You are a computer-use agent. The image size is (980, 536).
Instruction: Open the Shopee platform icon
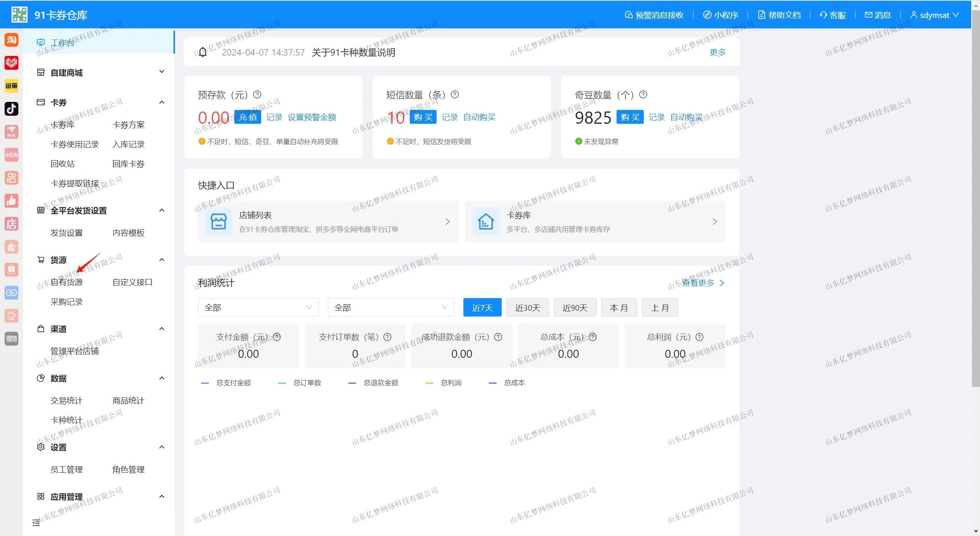point(11,270)
